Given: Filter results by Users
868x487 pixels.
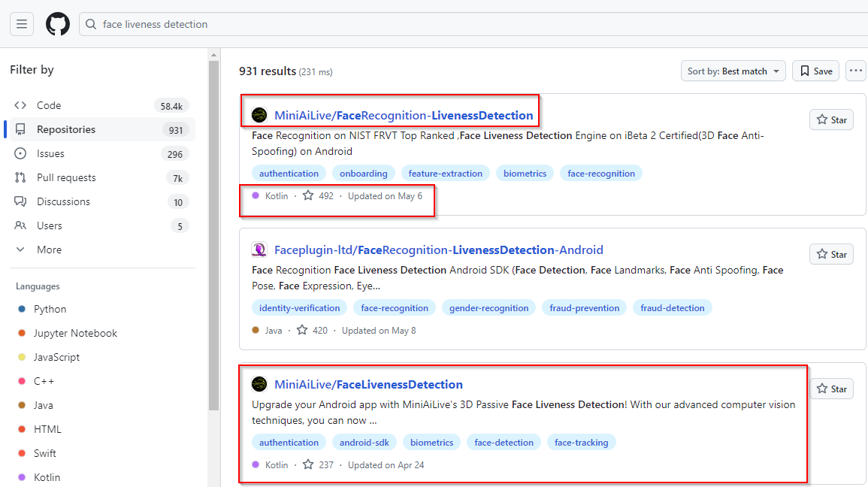Looking at the screenshot, I should click(x=101, y=225).
